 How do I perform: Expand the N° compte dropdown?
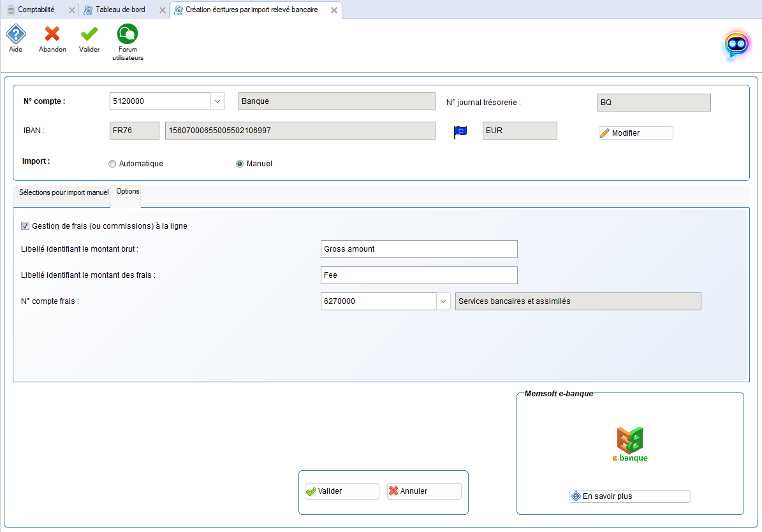(217, 101)
